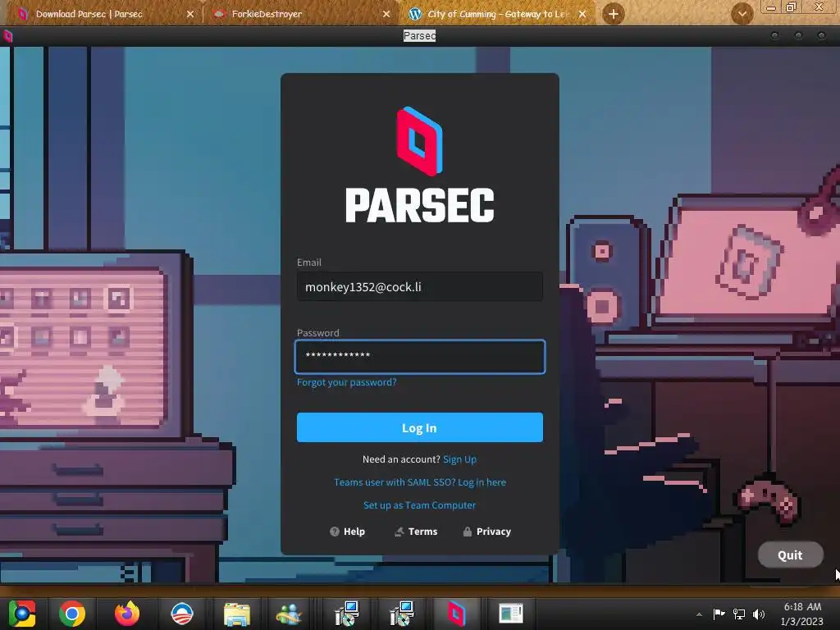Viewport: 840px width, 630px height.
Task: Open the network tray icon
Action: point(739,614)
